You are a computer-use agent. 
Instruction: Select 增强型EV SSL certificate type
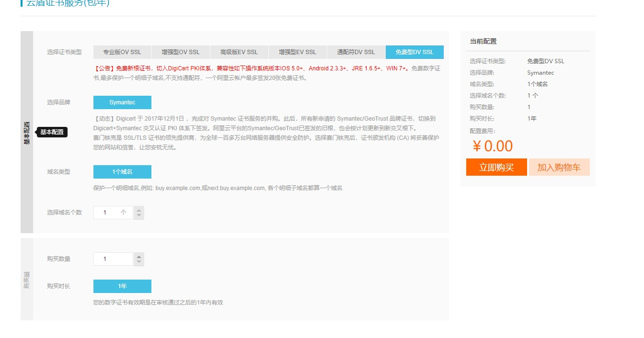(x=298, y=52)
